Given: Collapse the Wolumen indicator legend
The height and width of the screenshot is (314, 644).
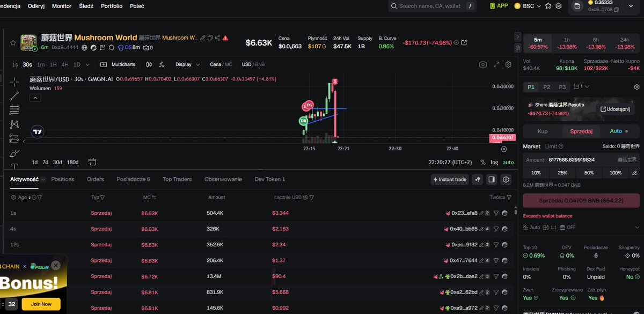Looking at the screenshot, I should 35,98.
